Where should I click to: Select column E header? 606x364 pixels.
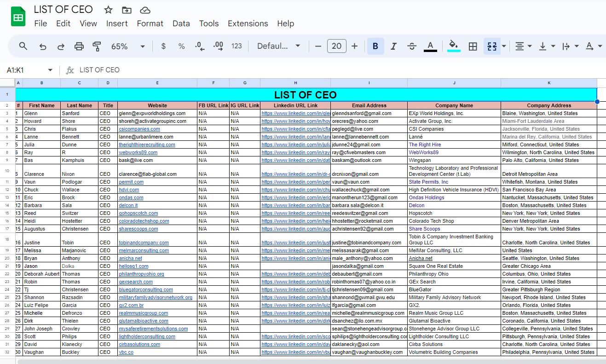tap(157, 83)
